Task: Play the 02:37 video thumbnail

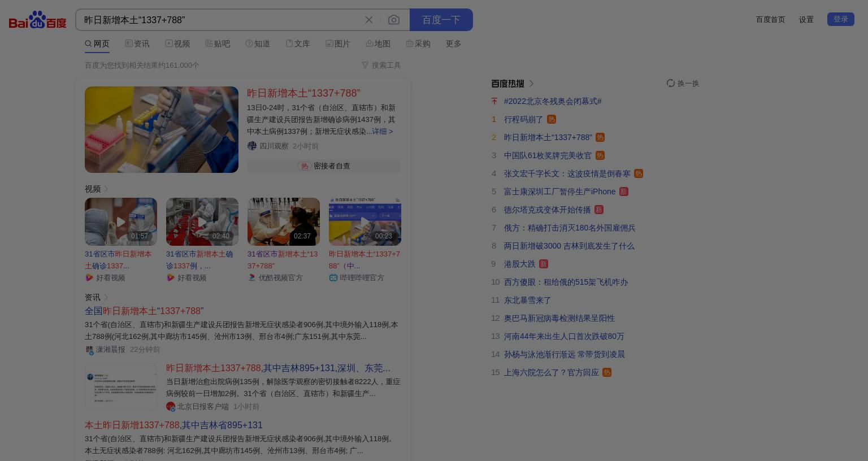Action: coord(284,221)
